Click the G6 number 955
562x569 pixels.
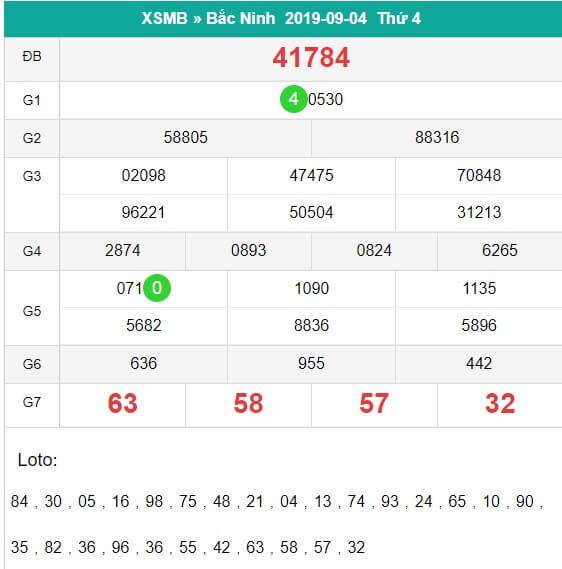point(311,363)
